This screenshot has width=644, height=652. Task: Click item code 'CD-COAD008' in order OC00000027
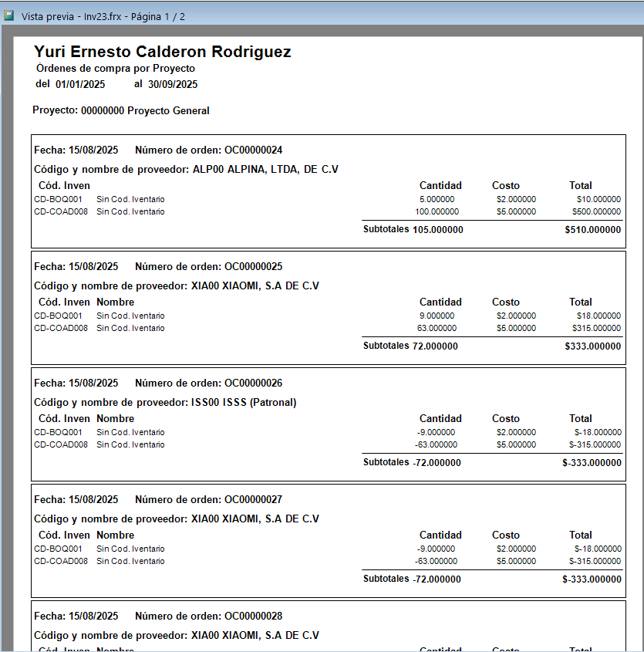tap(61, 561)
